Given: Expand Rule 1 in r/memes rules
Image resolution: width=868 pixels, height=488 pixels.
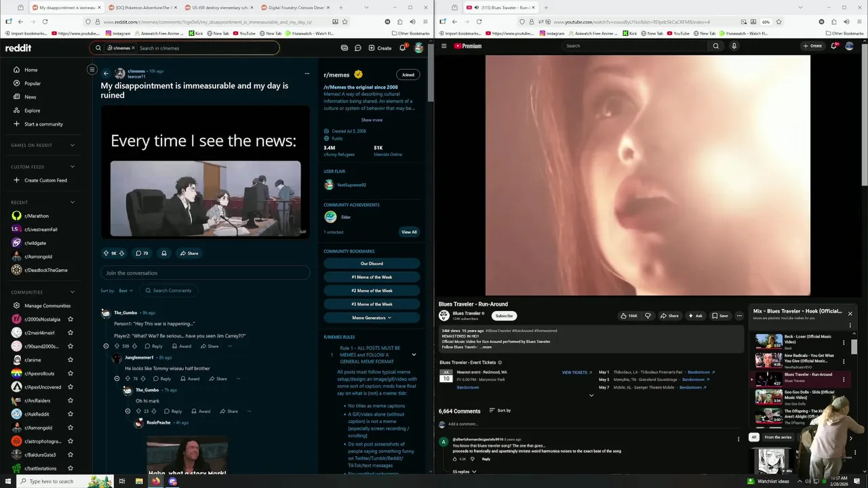Looking at the screenshot, I should point(414,354).
